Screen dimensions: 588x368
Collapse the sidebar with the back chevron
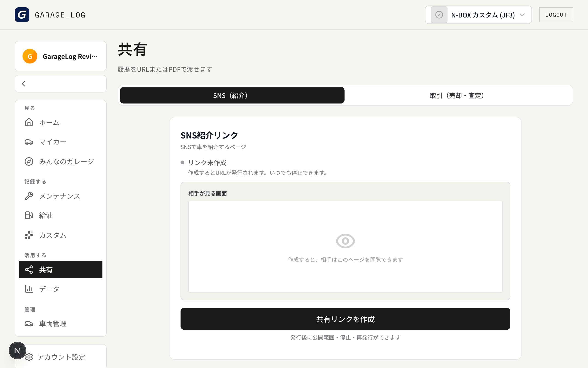tap(24, 84)
